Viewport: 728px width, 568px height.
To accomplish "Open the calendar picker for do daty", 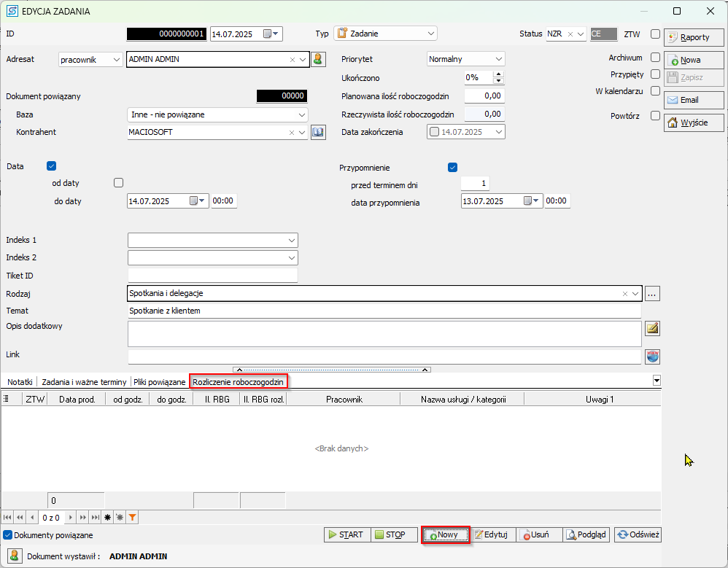I will point(199,201).
